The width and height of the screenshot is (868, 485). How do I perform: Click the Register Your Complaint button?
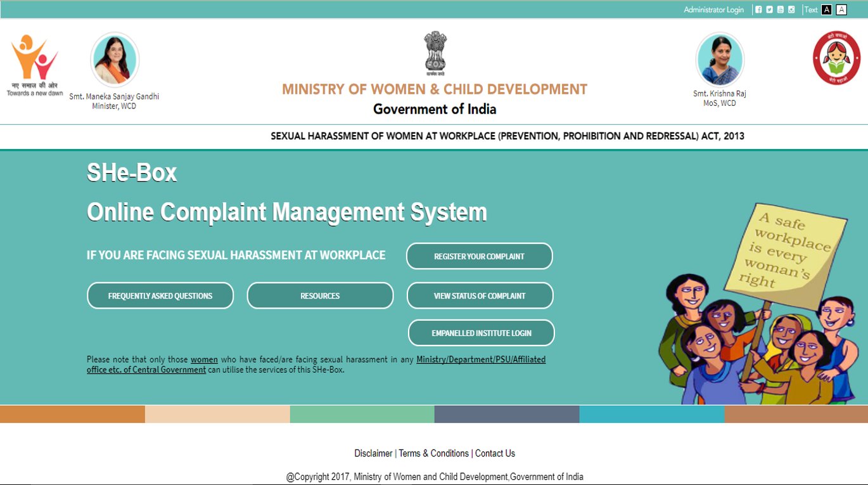tap(479, 256)
